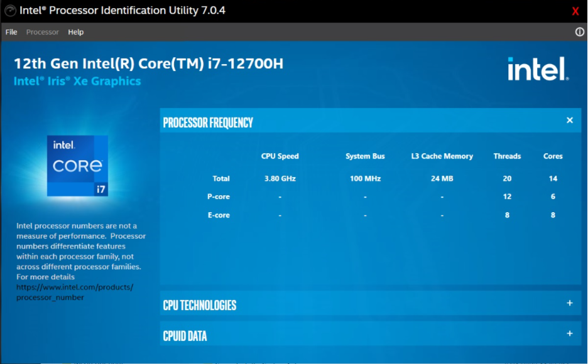Select the System Bus column header
The image size is (588, 364).
tap(365, 156)
